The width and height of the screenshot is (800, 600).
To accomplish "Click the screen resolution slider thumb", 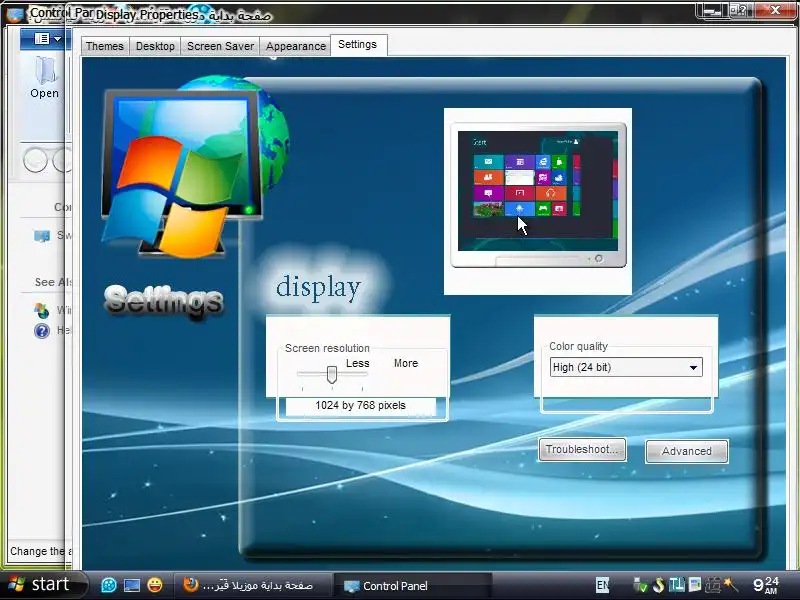I will point(332,374).
